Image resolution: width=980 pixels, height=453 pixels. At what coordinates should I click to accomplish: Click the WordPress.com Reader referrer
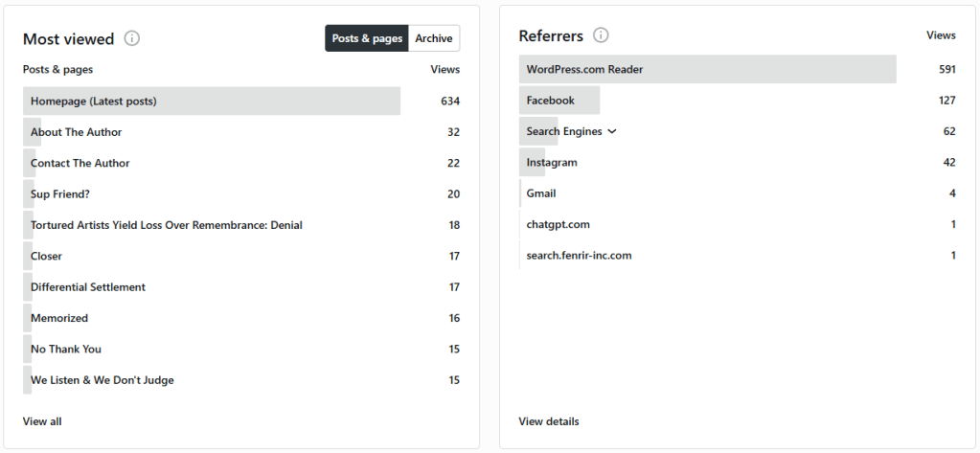click(x=584, y=70)
